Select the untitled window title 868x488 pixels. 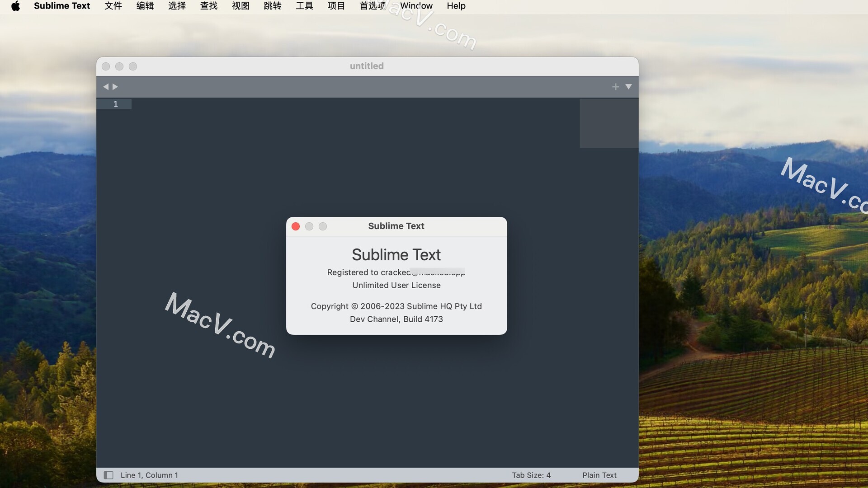click(x=367, y=66)
